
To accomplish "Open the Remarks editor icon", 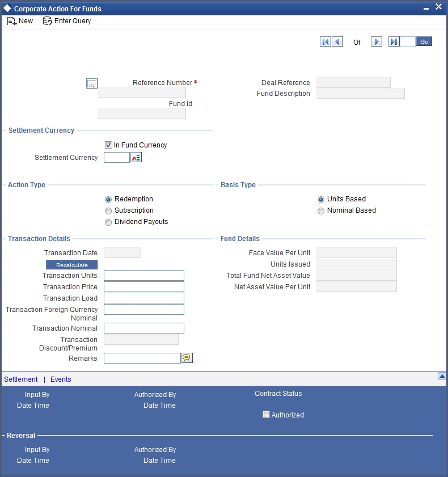I will pyautogui.click(x=187, y=358).
